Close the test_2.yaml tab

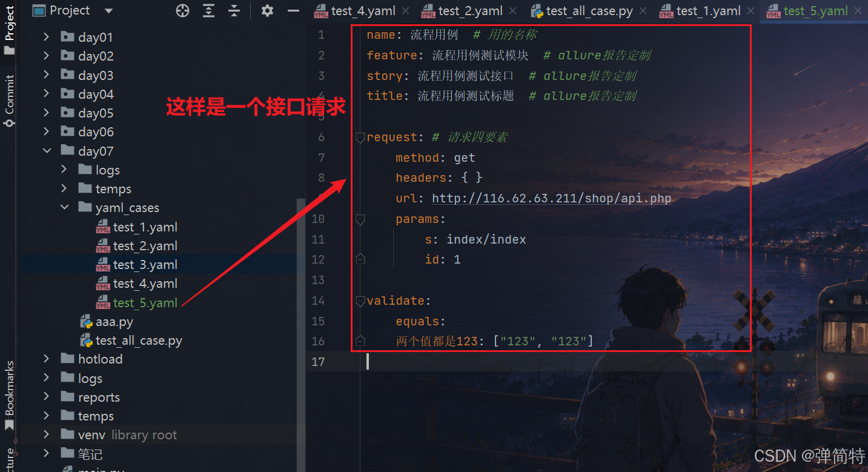coord(512,11)
